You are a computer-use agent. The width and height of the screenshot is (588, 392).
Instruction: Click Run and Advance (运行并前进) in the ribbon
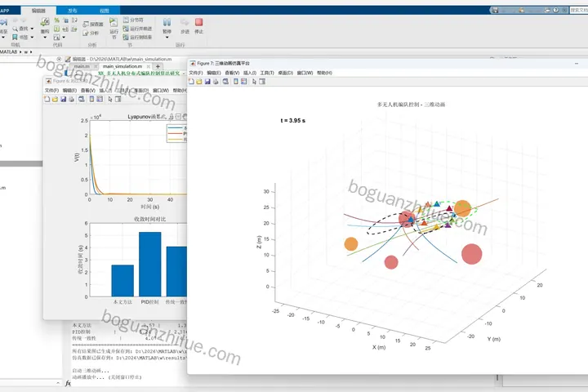tap(137, 29)
